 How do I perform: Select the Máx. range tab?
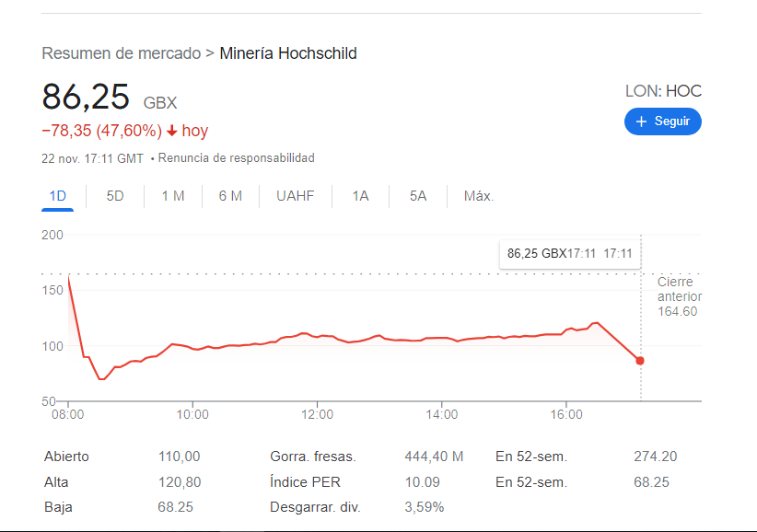(x=479, y=196)
